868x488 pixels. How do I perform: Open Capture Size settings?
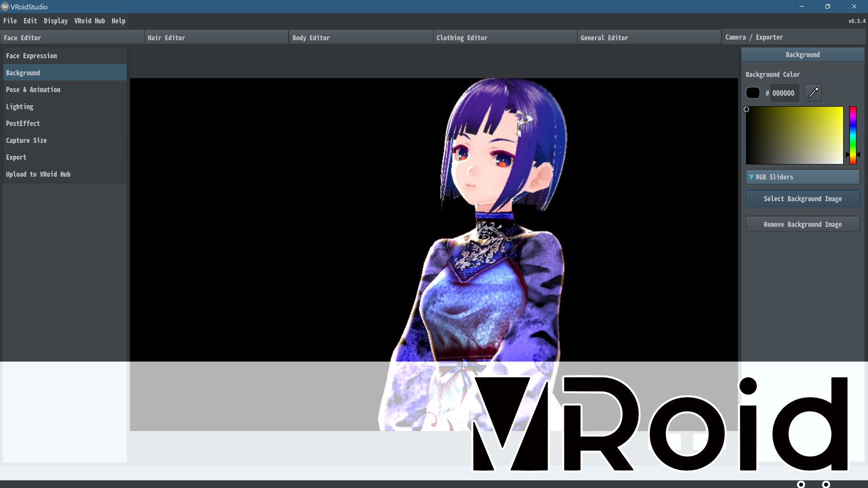[26, 140]
